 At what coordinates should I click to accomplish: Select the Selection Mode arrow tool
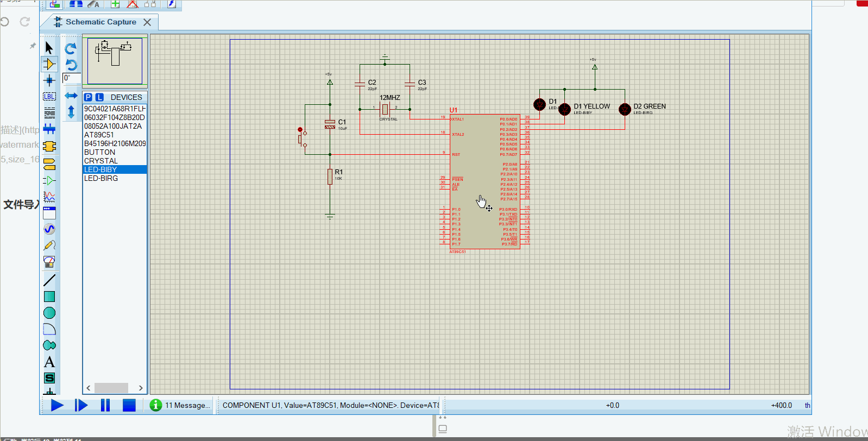click(49, 48)
